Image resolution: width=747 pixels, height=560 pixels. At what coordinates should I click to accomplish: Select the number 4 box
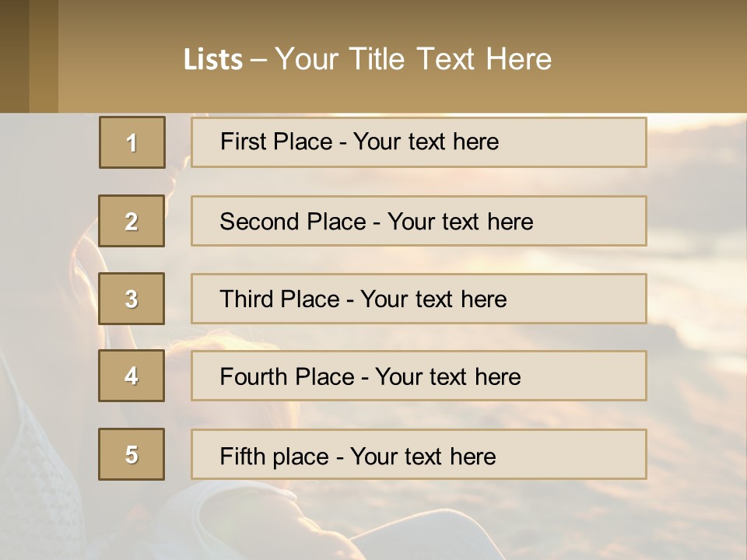[132, 376]
